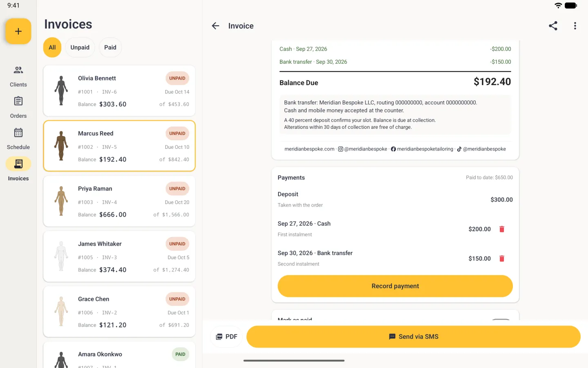Open Schedule in the sidebar
The height and width of the screenshot is (368, 588).
pyautogui.click(x=18, y=139)
